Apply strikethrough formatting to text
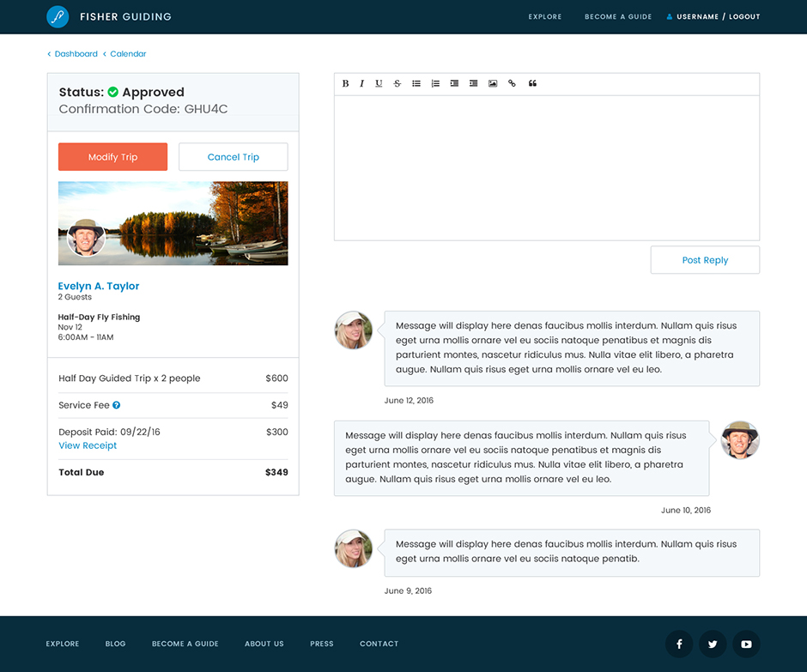807x672 pixels. [397, 84]
